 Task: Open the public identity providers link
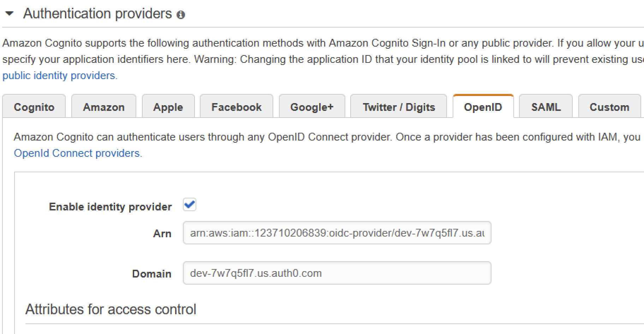click(59, 75)
